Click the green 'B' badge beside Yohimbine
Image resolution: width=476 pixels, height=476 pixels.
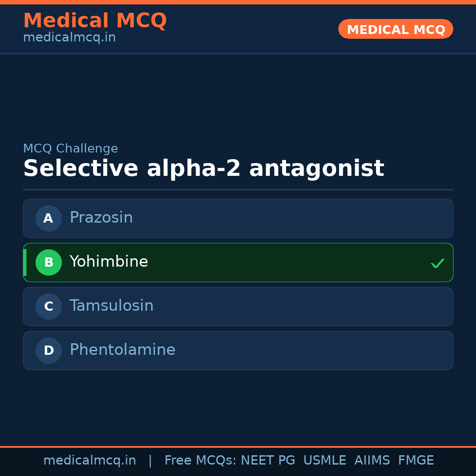48,262
